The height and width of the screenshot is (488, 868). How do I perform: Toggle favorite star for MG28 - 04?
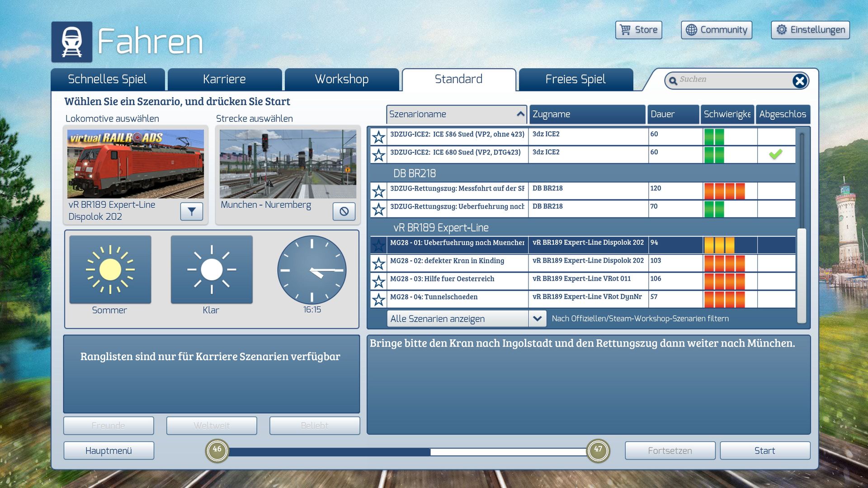(x=378, y=299)
